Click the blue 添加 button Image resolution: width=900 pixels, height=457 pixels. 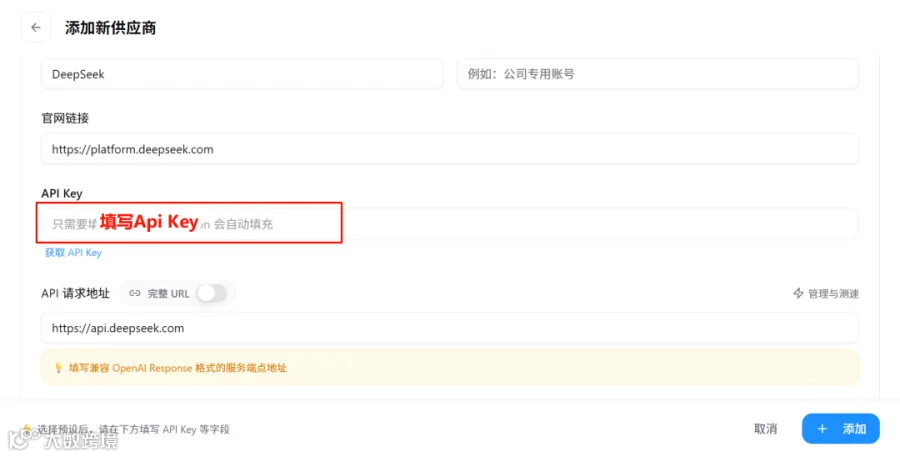click(840, 429)
